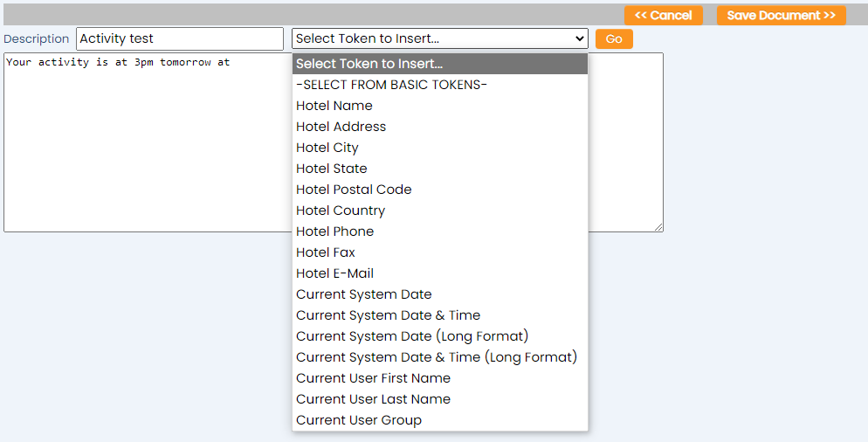The image size is (868, 442).
Task: Pick Current User First Name token
Action: coord(440,378)
